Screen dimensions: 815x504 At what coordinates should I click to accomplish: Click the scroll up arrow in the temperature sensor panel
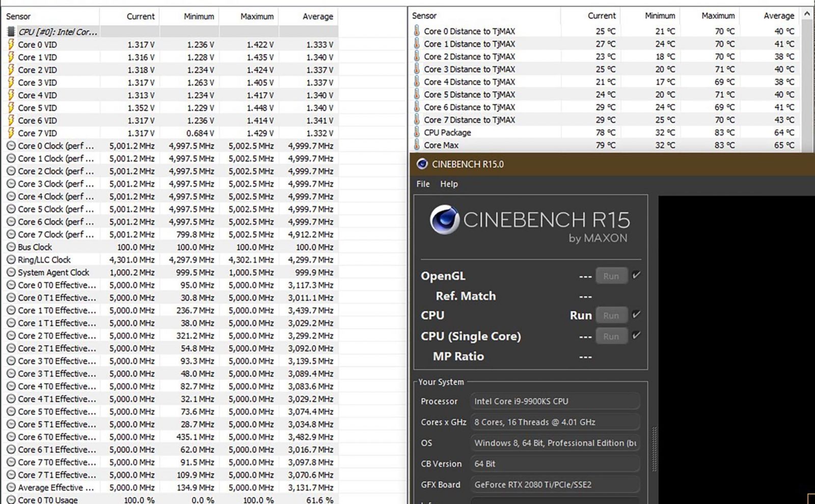tap(807, 14)
